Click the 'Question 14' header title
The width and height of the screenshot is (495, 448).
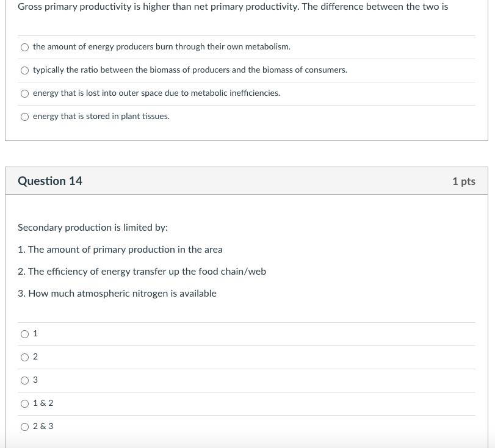50,181
